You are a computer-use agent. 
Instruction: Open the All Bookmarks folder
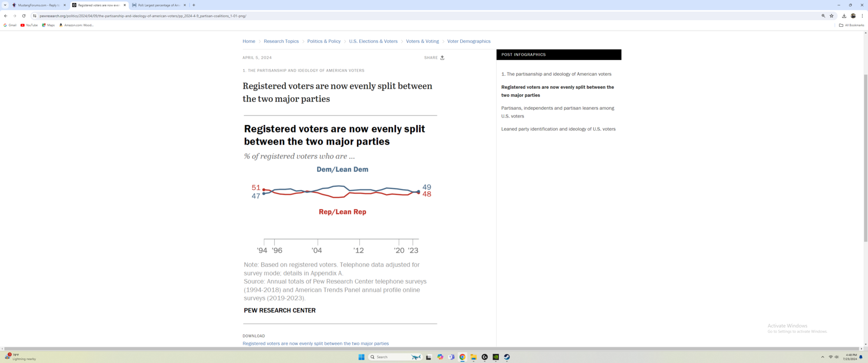tap(852, 25)
